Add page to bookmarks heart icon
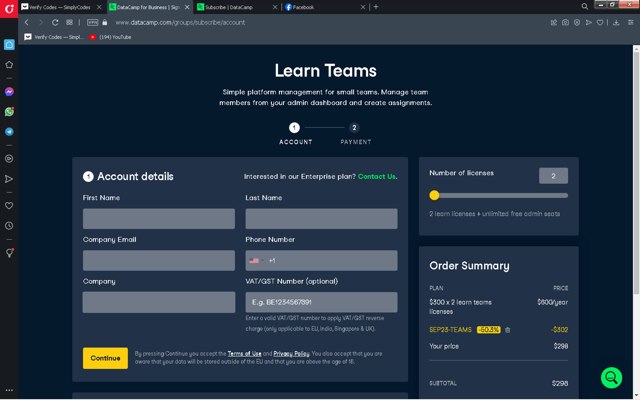 600,22
